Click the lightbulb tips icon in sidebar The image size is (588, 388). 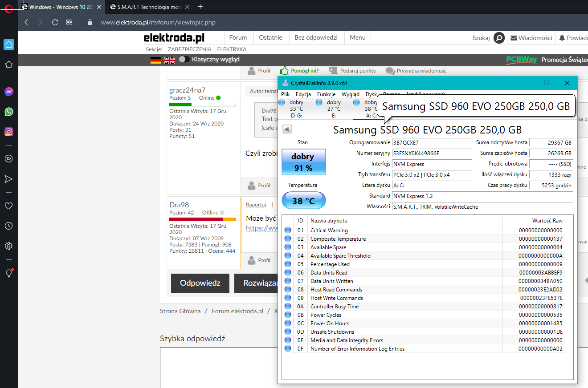[8, 273]
